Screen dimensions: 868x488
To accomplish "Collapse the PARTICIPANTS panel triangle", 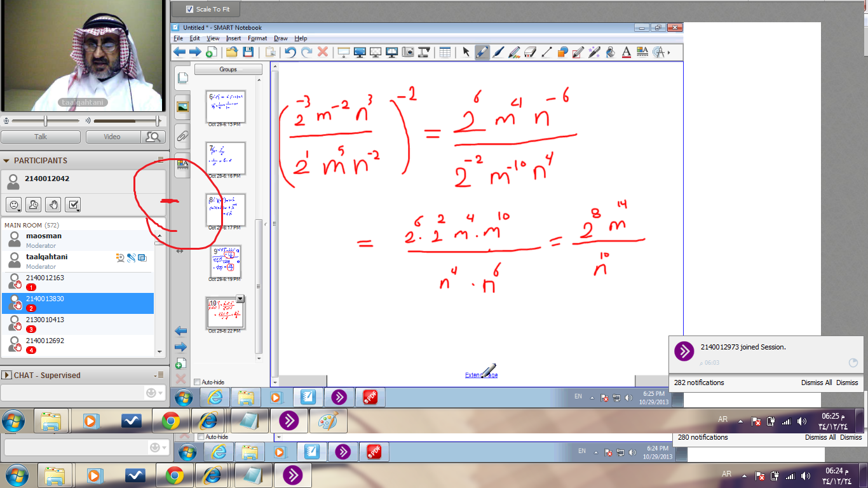I will tap(7, 161).
